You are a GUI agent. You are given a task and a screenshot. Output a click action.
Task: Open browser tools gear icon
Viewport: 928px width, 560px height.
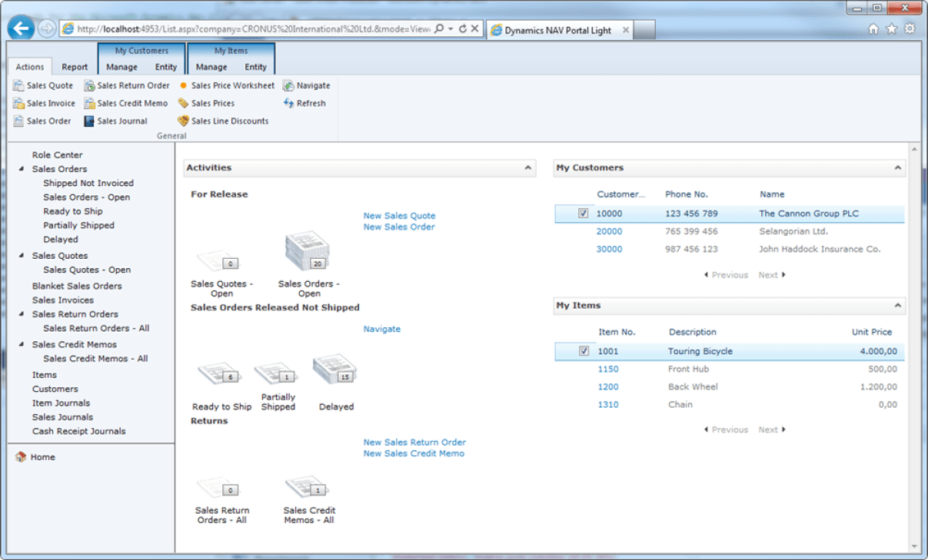tap(910, 29)
